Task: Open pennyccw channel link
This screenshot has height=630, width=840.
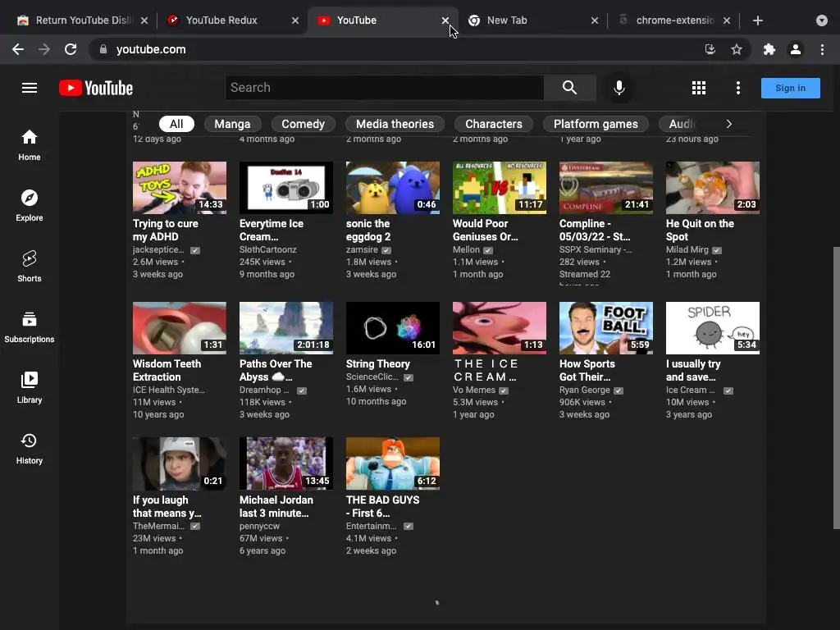Action: [259, 526]
